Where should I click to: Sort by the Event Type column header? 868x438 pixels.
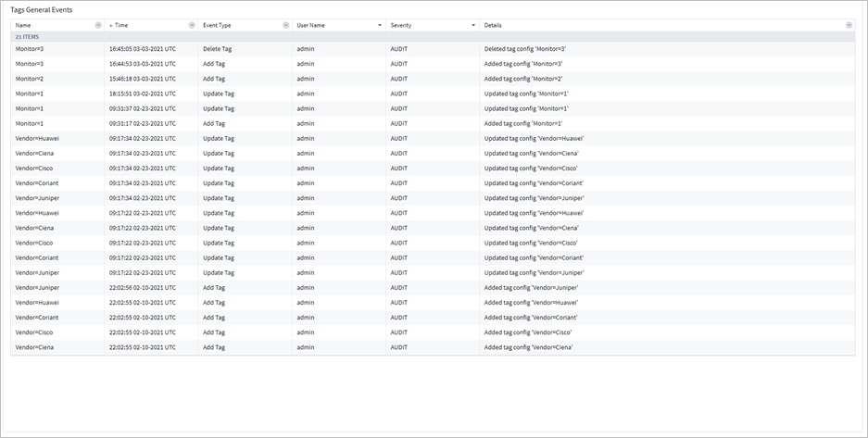point(217,25)
